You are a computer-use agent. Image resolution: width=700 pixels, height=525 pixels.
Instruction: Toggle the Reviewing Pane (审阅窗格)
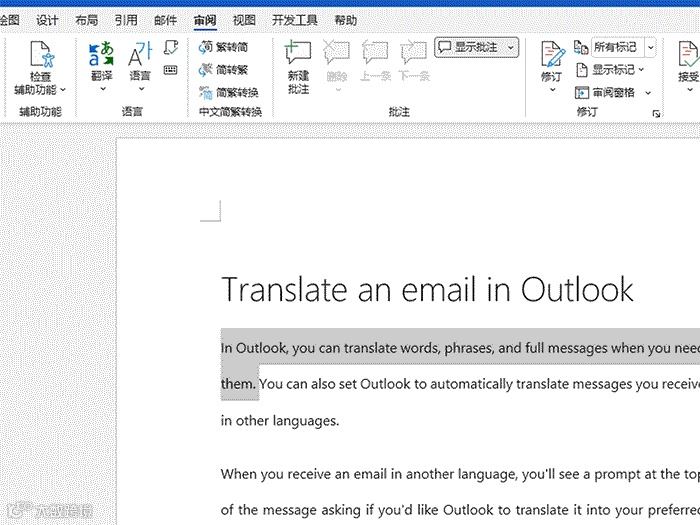click(x=605, y=92)
